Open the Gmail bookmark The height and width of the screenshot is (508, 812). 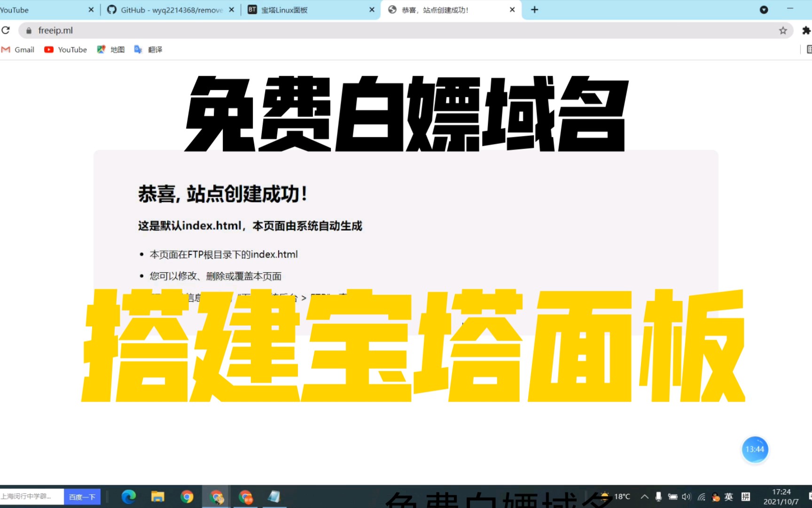point(18,50)
